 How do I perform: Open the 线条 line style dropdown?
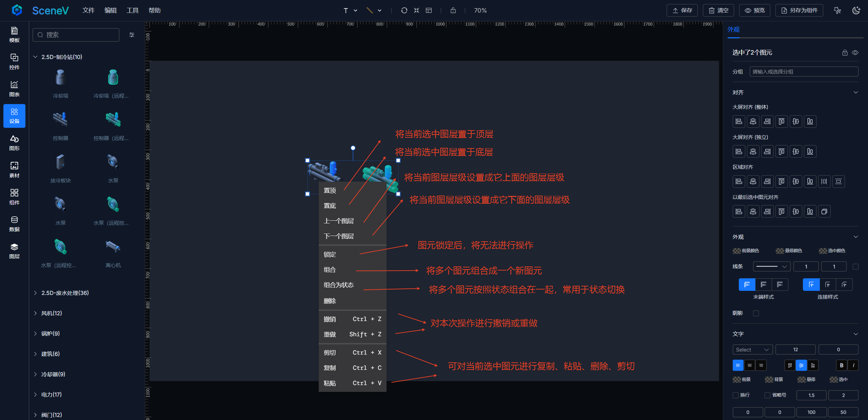771,266
